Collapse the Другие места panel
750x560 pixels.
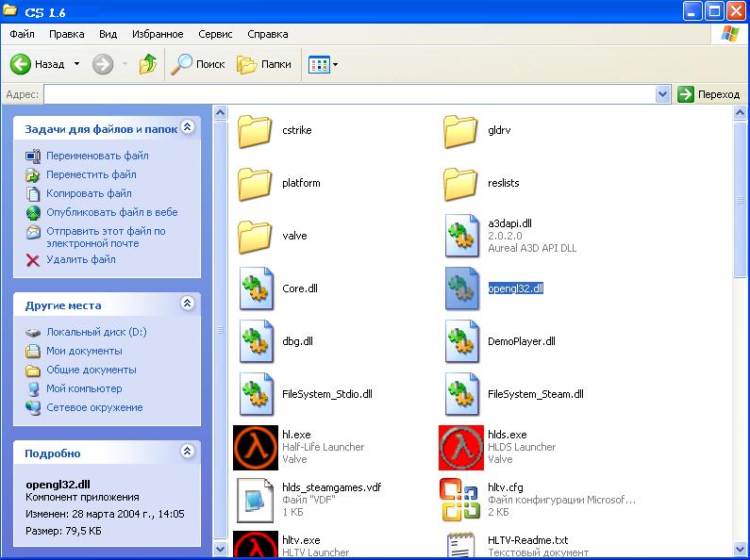click(x=188, y=303)
